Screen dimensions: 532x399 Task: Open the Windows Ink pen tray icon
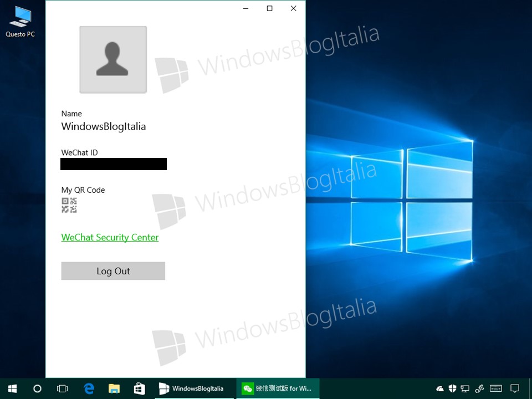point(479,388)
